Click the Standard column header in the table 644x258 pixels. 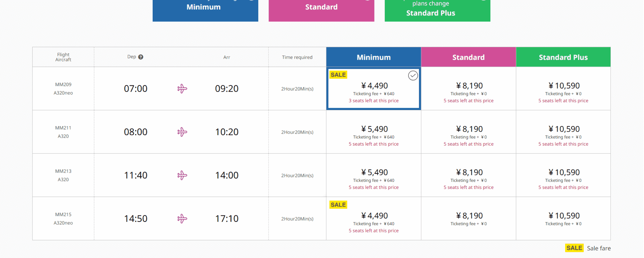[469, 57]
